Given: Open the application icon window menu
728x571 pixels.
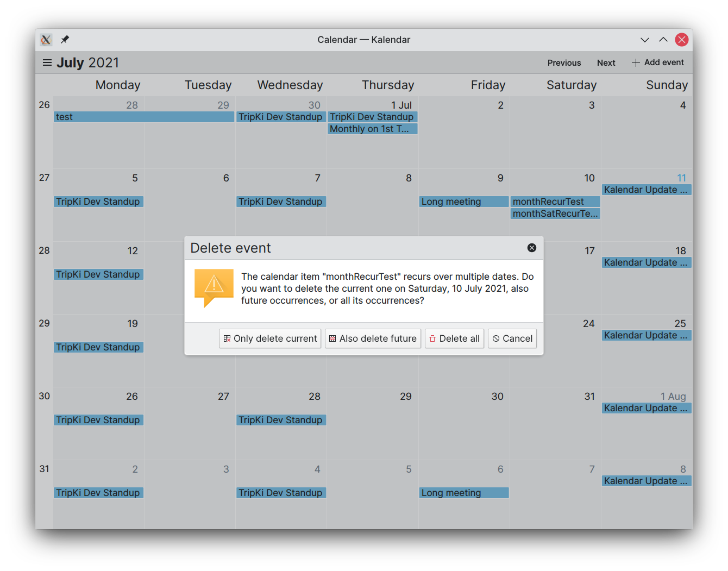Looking at the screenshot, I should 46,40.
